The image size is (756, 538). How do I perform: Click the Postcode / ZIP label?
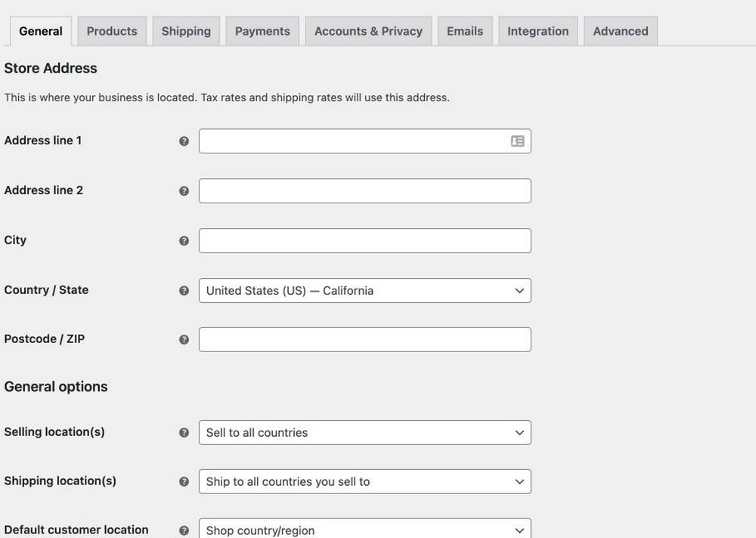tap(45, 339)
